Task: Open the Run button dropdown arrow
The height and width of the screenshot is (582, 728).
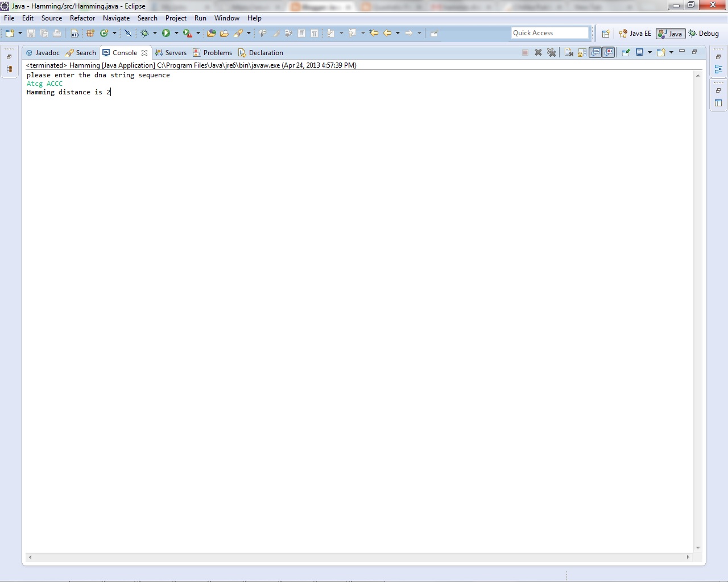Action: pos(176,33)
